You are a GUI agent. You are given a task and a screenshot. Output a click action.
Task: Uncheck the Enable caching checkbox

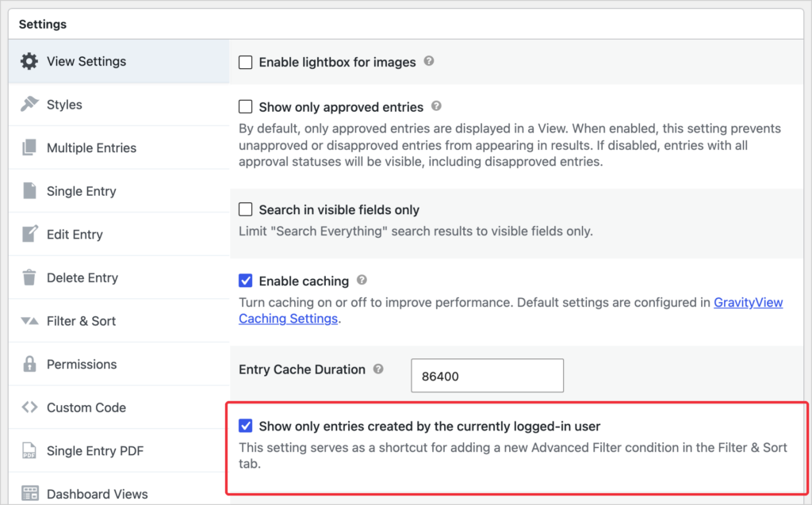coord(246,281)
